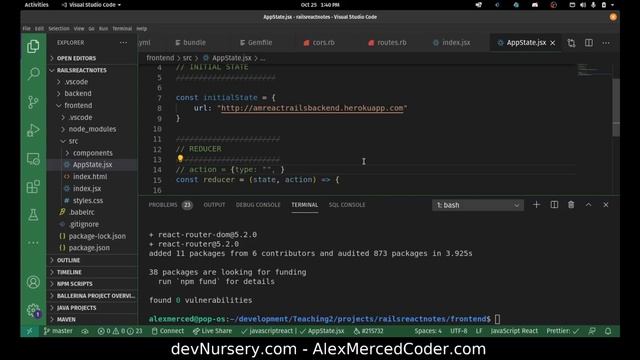Screen dimensions: 640x360
Task: Expand the components folder
Action: pos(93,153)
